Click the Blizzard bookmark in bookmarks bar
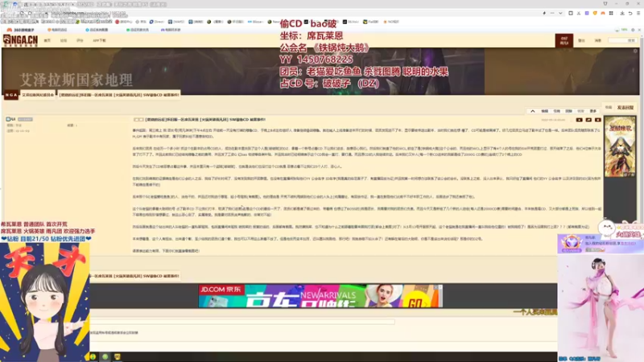The height and width of the screenshot is (362, 644). tap(255, 22)
